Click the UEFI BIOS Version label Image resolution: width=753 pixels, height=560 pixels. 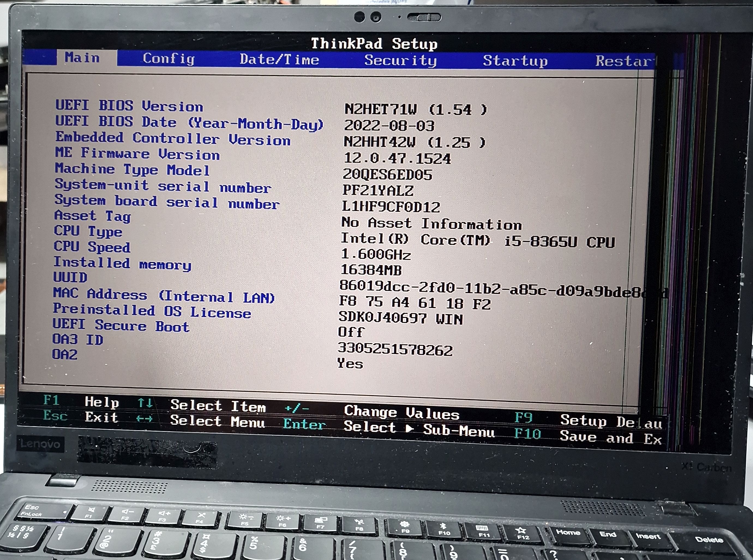(x=129, y=106)
